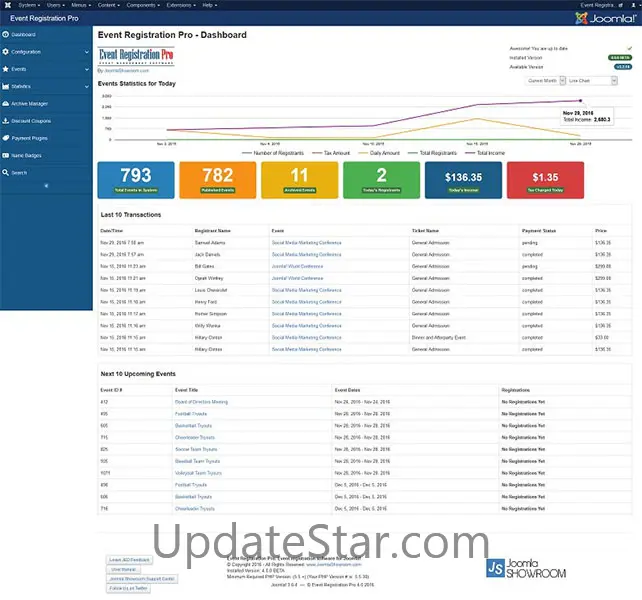
Task: Open conference link in Samuel Adams row
Action: click(307, 242)
